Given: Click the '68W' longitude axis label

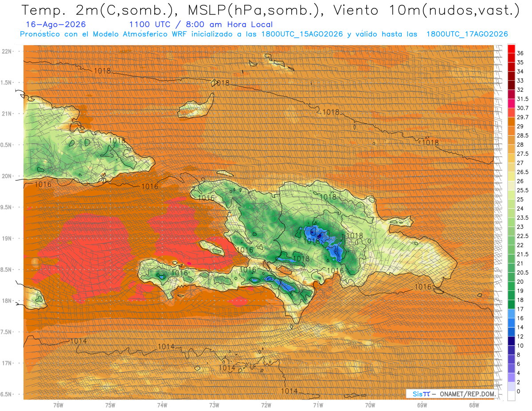Looking at the screenshot, I should click(x=474, y=405).
